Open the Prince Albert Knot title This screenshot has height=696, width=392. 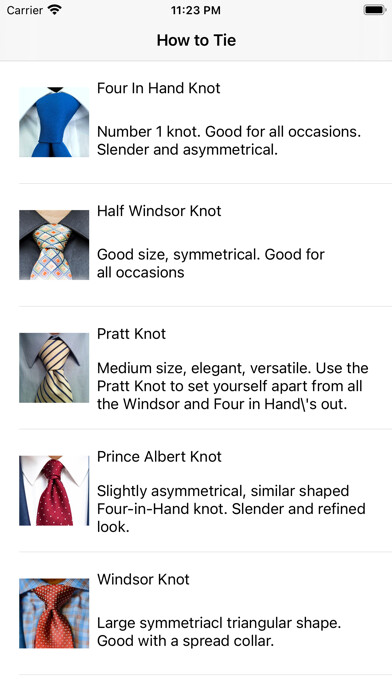click(159, 457)
